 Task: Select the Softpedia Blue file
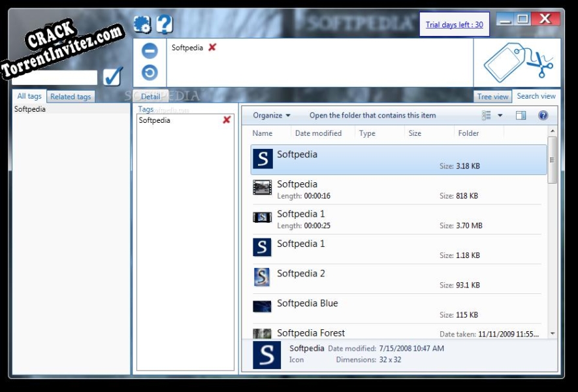click(307, 303)
